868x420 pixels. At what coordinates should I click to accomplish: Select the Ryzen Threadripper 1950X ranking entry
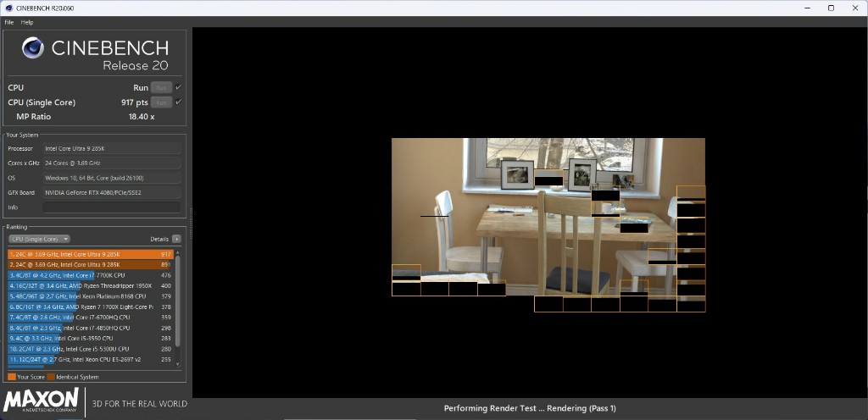(x=89, y=285)
